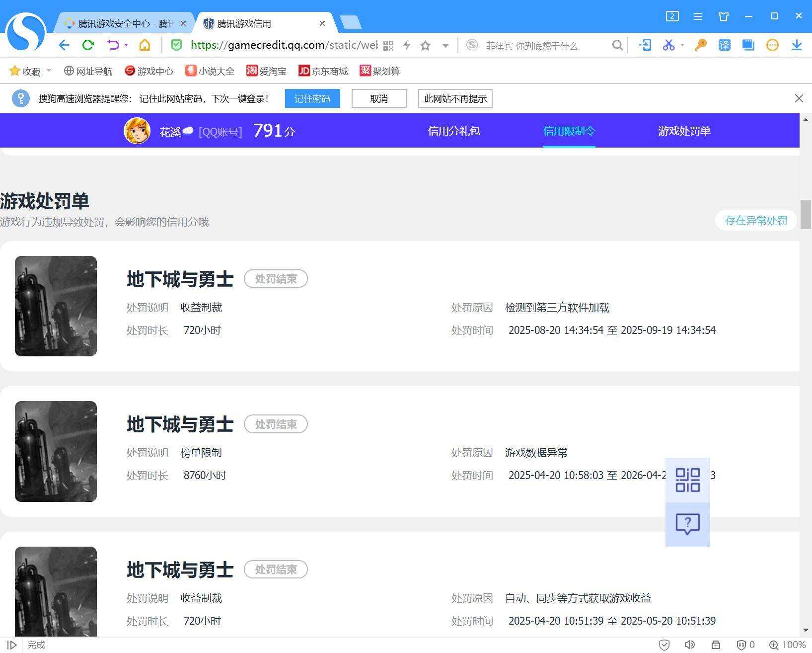Click the 存在异常处罚 link

(x=756, y=220)
